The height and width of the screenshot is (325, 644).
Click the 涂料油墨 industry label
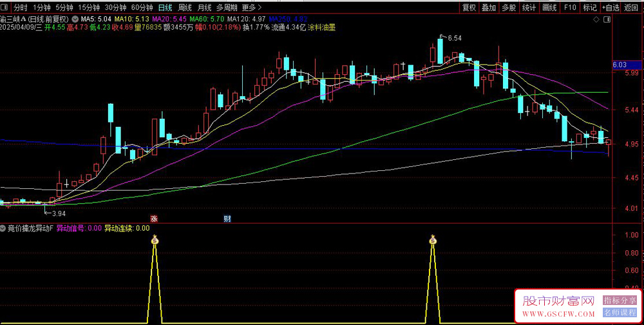coord(321,27)
